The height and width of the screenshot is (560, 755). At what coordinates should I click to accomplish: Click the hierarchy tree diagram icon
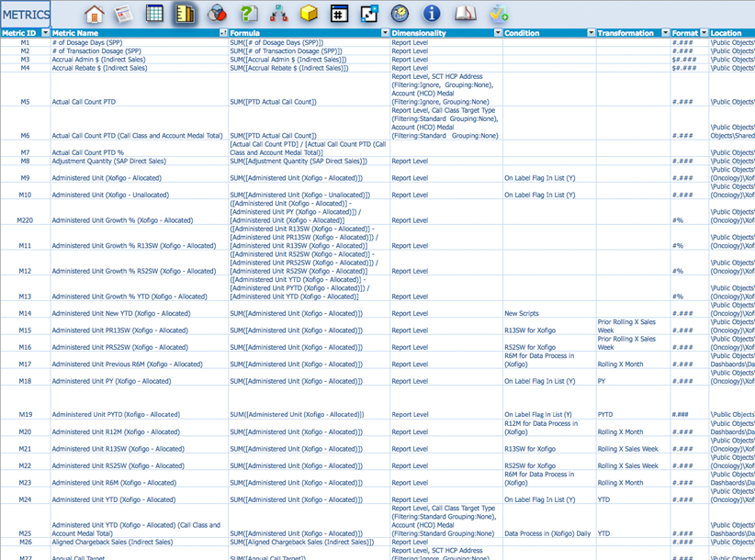point(278,14)
